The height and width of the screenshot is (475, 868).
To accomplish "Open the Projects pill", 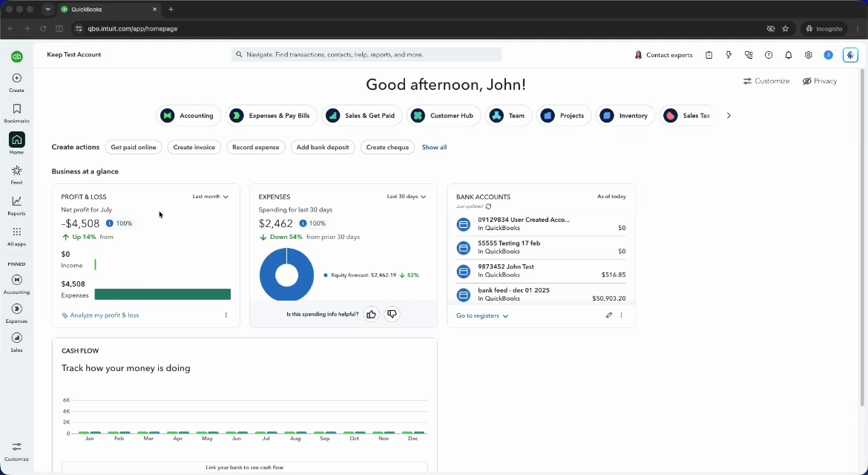I will tap(564, 116).
